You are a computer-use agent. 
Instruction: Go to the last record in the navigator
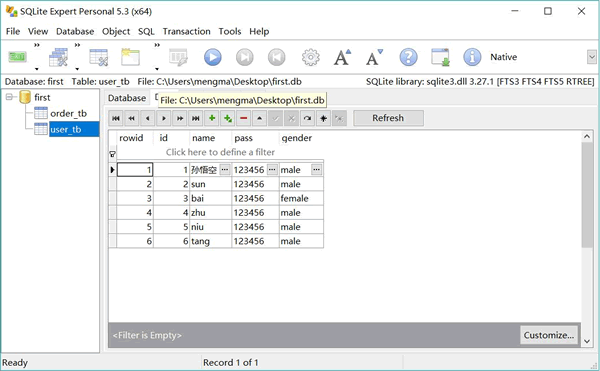pos(196,118)
